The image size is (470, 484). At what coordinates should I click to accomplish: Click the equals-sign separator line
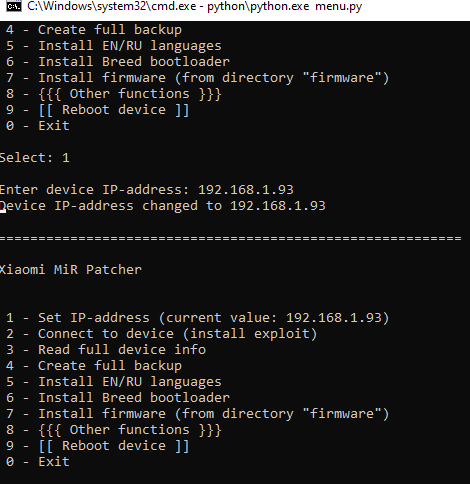click(231, 238)
